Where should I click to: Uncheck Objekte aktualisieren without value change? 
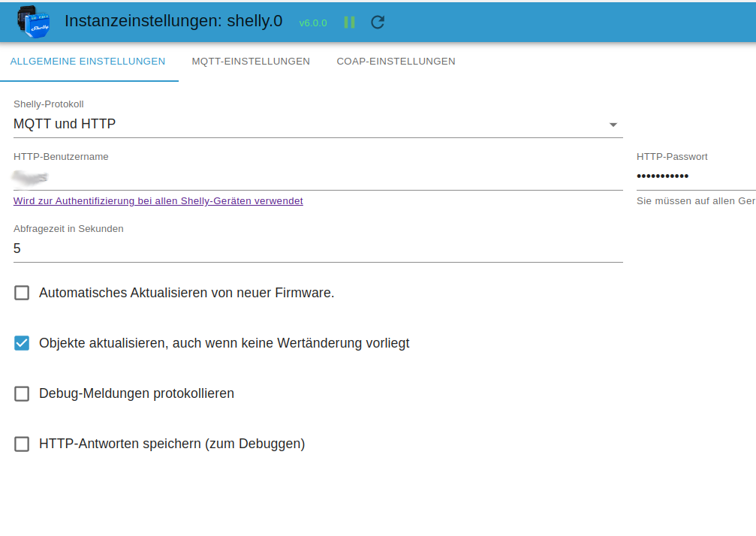pos(22,343)
